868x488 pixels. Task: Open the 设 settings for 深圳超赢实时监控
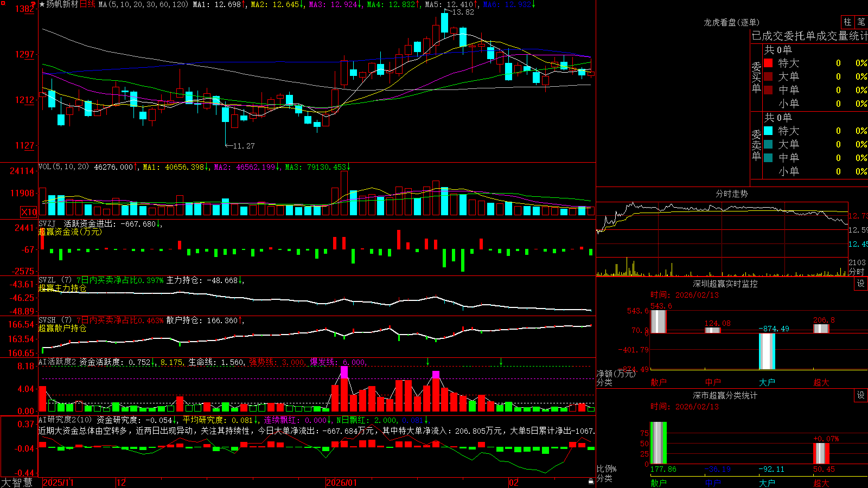[861, 284]
